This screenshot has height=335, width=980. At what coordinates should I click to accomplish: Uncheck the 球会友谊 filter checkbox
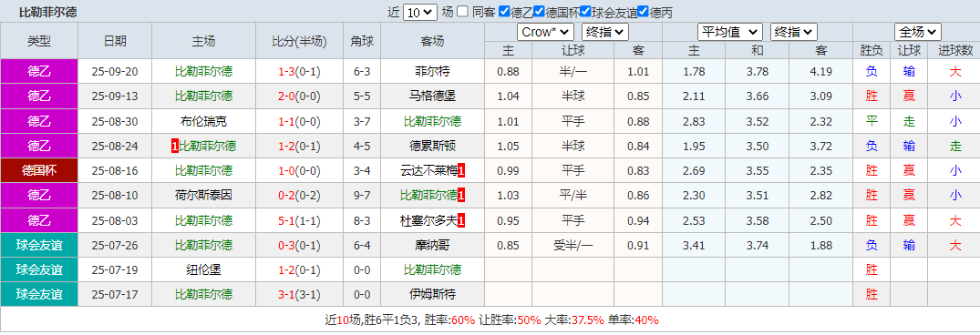click(585, 11)
